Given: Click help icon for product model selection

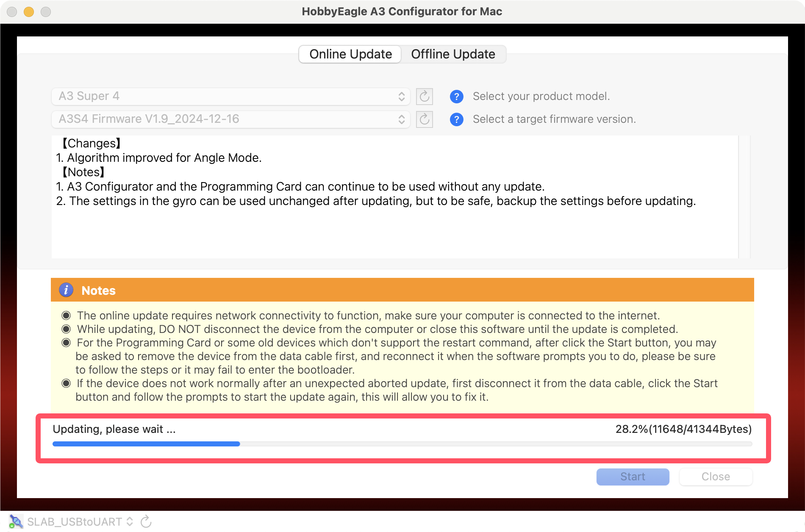Looking at the screenshot, I should click(x=456, y=97).
